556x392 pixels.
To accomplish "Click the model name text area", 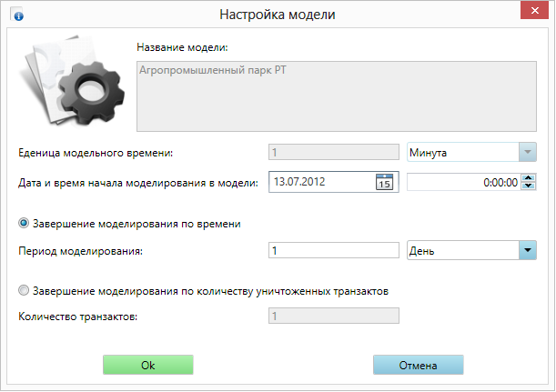I will [337, 96].
